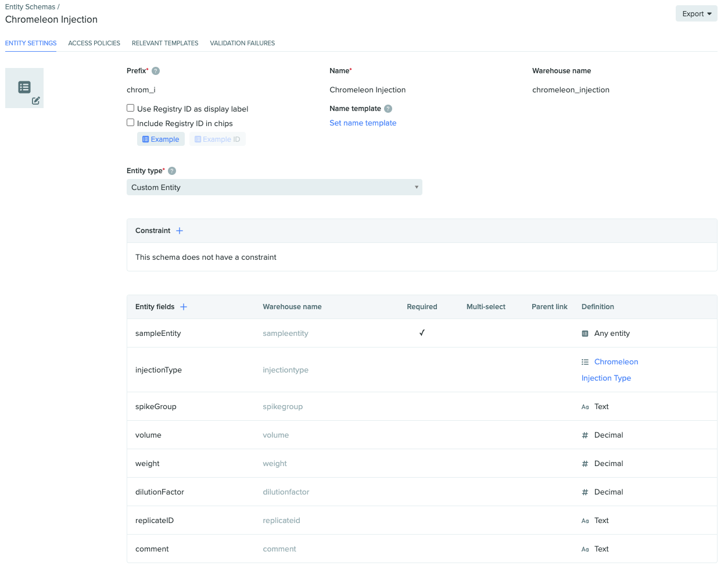Click 'This schema does not have a constraint'

point(206,257)
